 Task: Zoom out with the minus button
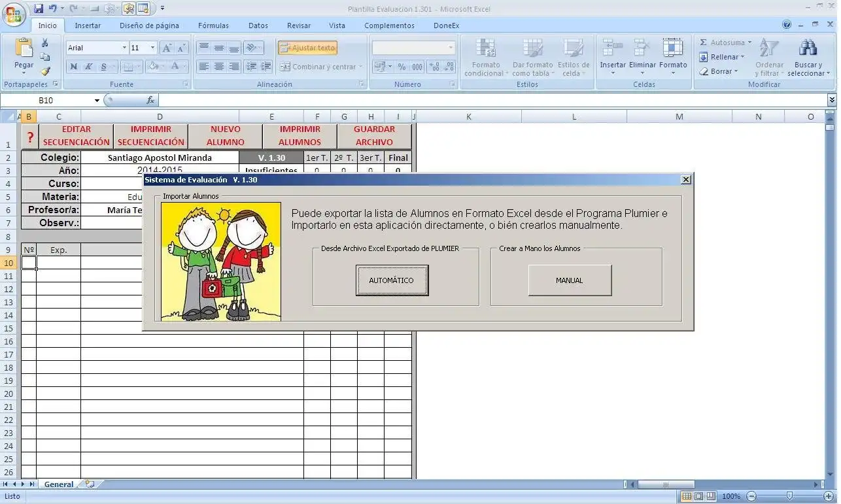pyautogui.click(x=751, y=496)
